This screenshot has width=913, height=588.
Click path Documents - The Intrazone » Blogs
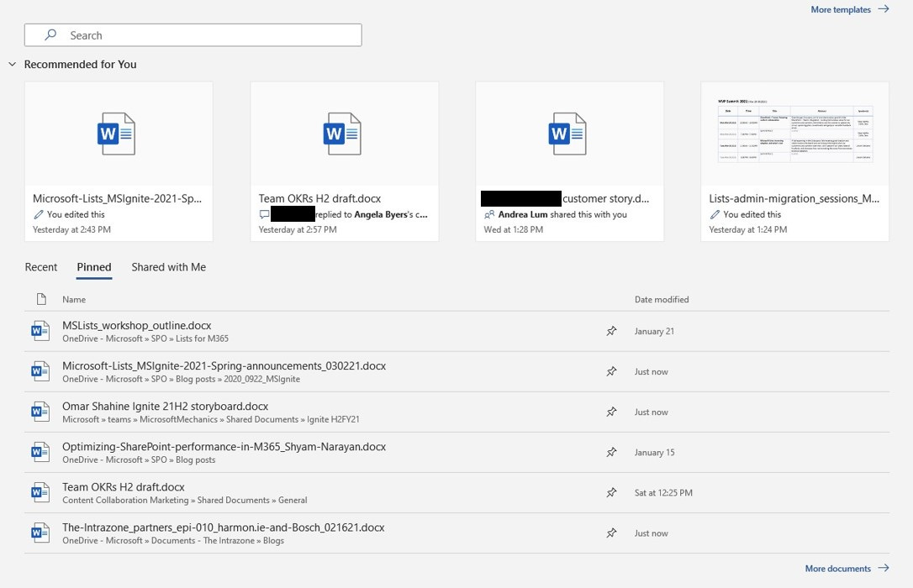pyautogui.click(x=218, y=541)
